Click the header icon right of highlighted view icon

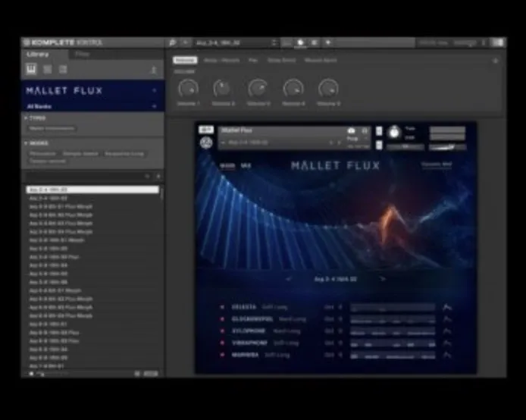(315, 42)
